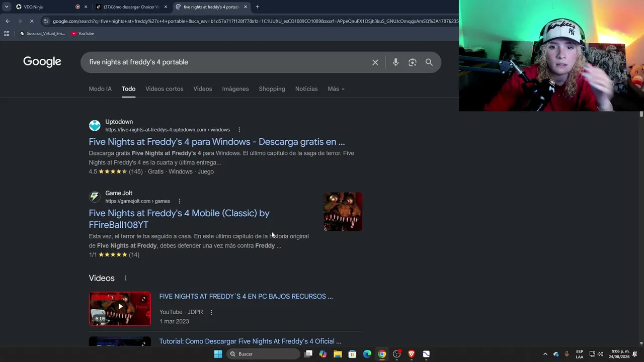
Task: Focus the Chrome address bar URL
Action: 256,21
